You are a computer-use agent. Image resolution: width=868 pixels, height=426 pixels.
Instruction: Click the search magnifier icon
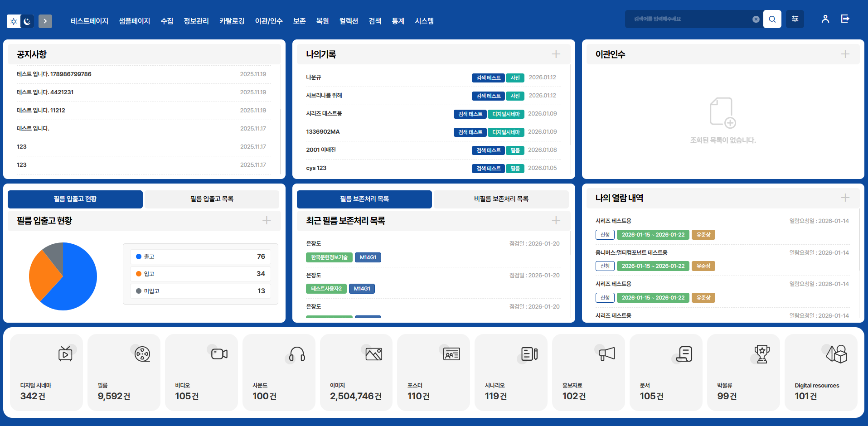coord(772,19)
